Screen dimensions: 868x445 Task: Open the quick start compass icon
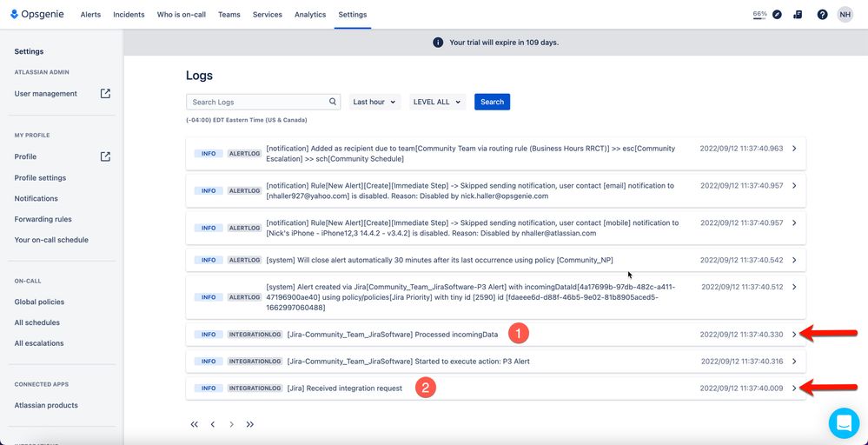coord(777,15)
